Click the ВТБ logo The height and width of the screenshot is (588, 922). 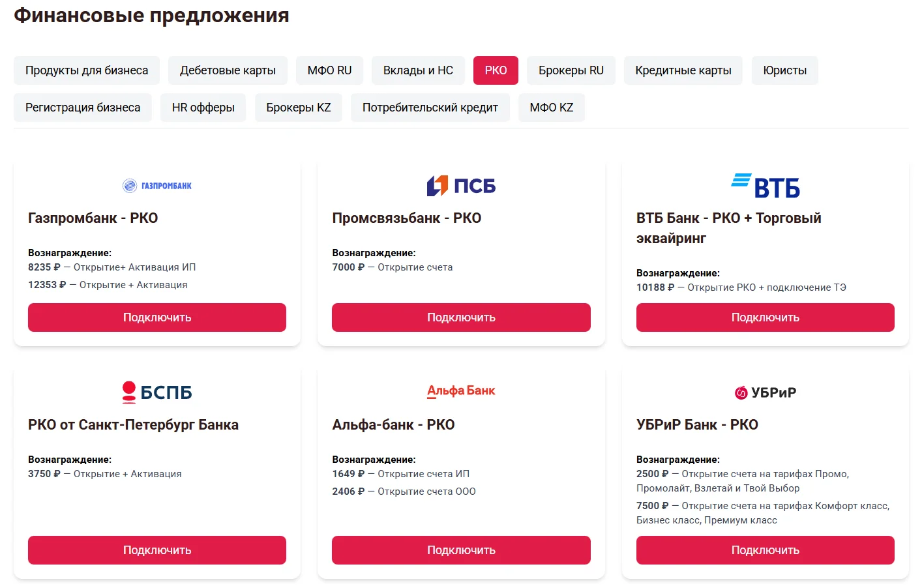[764, 185]
